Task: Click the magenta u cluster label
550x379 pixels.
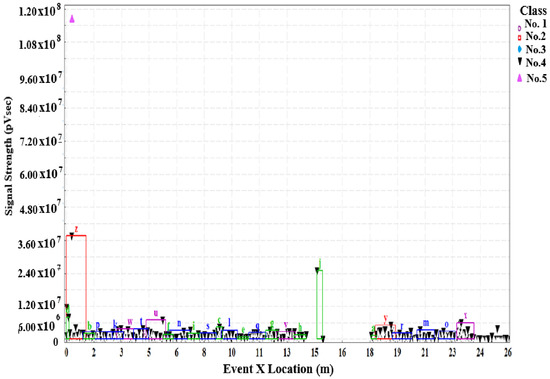Action: [156, 313]
